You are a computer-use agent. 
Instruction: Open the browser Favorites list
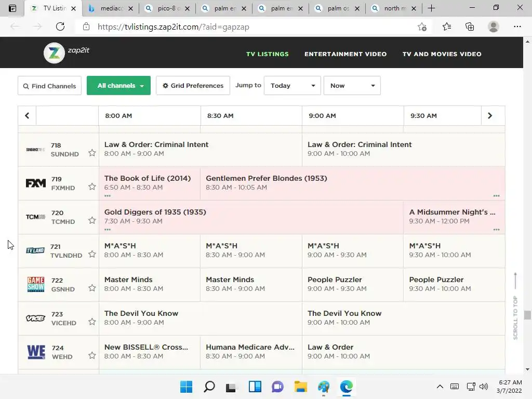(x=447, y=27)
